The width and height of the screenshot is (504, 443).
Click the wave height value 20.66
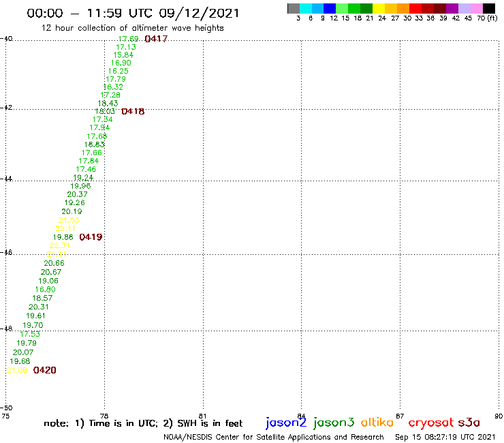pyautogui.click(x=54, y=264)
